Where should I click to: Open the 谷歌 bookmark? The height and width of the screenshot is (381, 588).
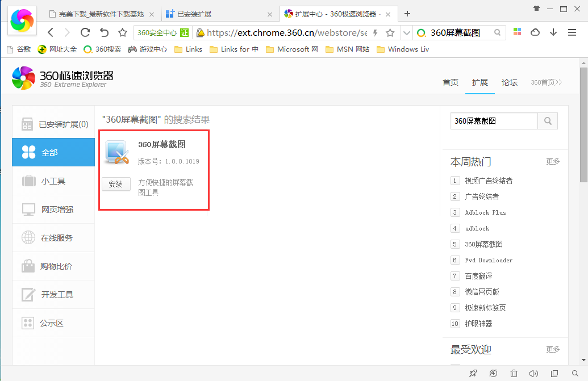pyautogui.click(x=19, y=49)
